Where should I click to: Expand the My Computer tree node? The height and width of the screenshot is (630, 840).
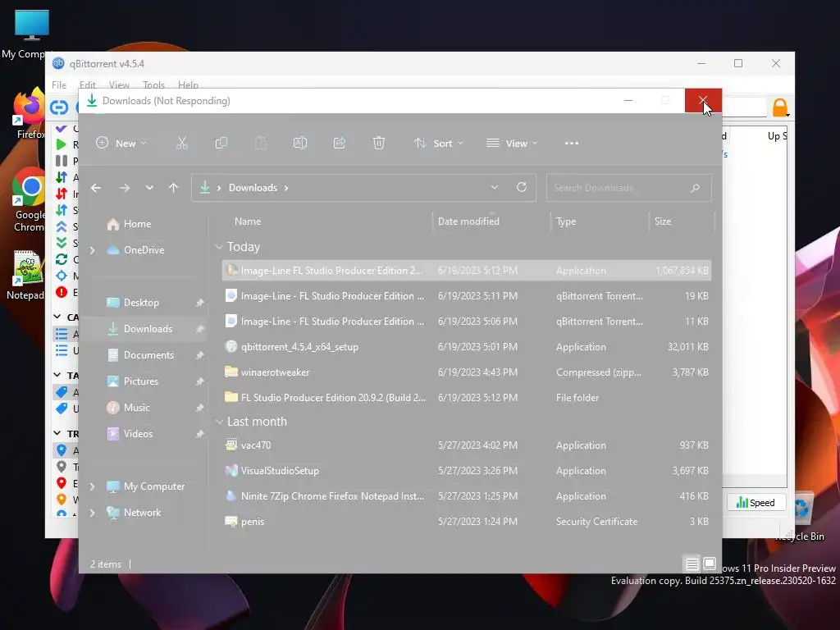click(93, 486)
